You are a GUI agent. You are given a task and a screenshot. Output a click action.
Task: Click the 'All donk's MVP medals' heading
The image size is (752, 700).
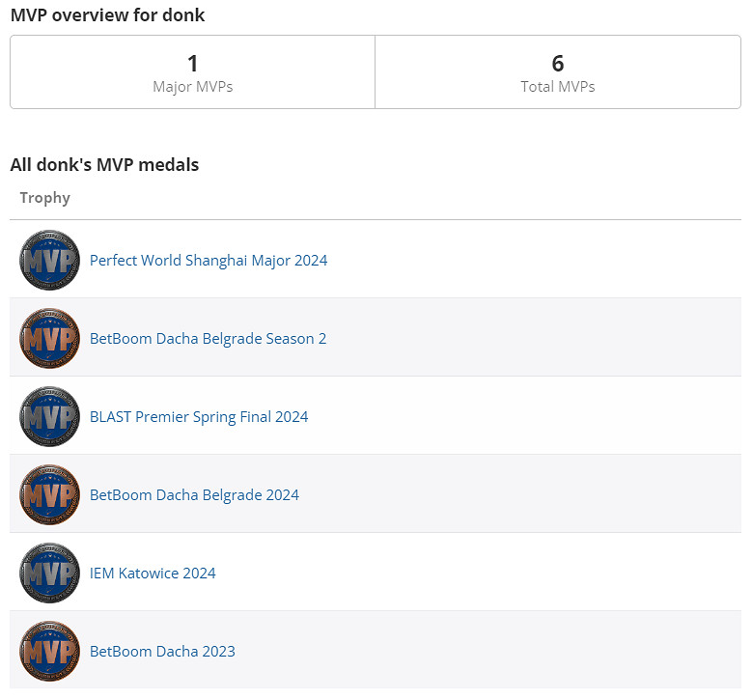click(104, 165)
